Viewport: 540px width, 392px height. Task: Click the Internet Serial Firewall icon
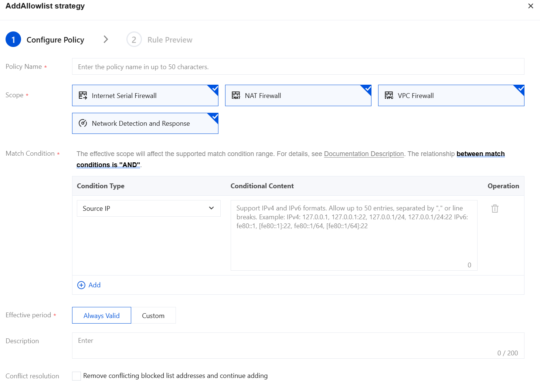point(83,95)
